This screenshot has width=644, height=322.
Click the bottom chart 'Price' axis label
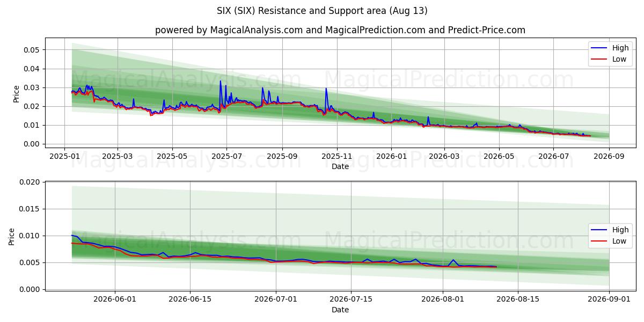(12, 237)
